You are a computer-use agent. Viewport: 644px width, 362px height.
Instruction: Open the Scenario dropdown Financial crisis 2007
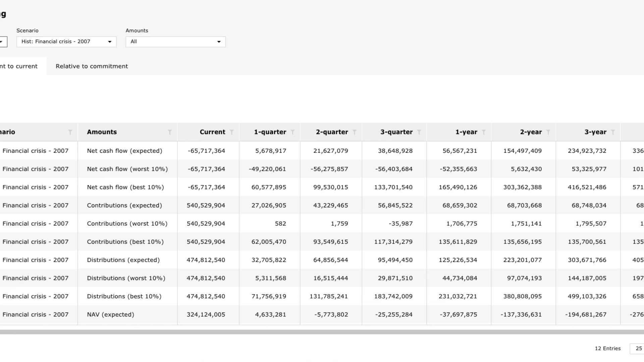point(66,42)
